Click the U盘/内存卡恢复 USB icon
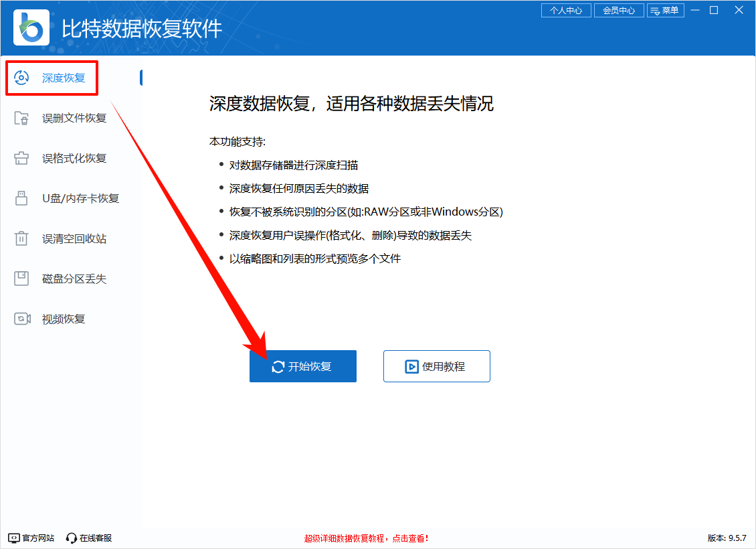Viewport: 756px width, 549px height. point(21,198)
